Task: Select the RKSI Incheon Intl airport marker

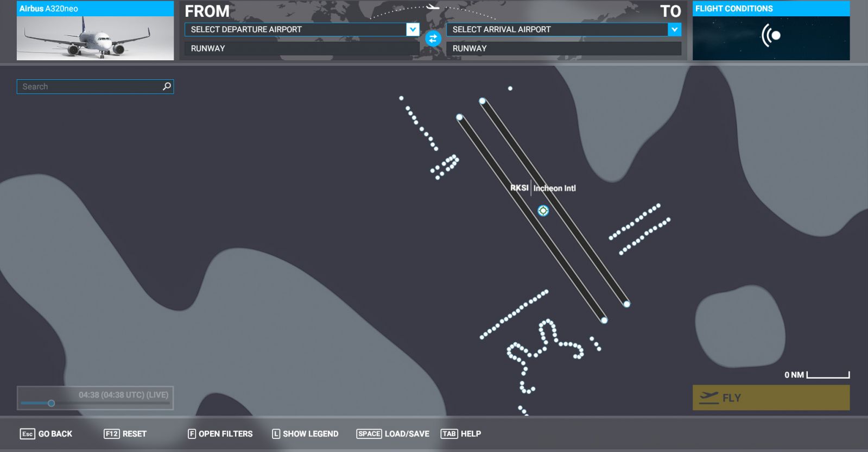Action: [x=543, y=211]
